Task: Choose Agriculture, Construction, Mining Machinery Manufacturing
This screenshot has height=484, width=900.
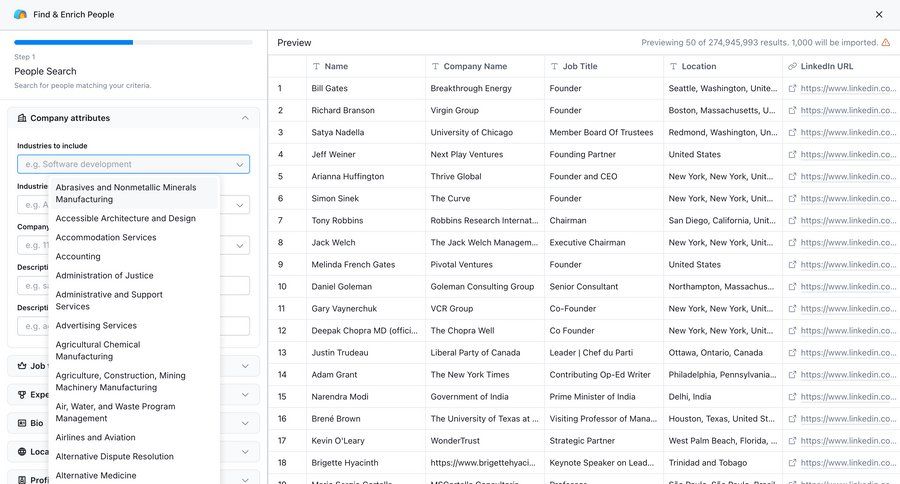Action: [x=134, y=381]
